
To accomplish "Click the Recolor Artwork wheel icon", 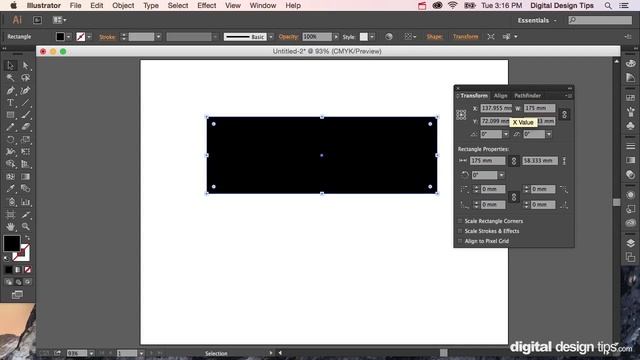I will [389, 37].
